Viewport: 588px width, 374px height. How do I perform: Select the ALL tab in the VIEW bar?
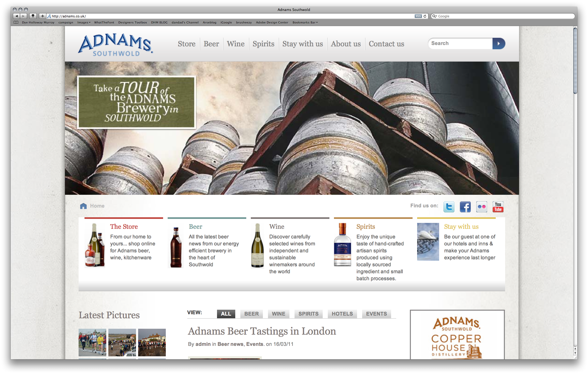[x=226, y=314]
